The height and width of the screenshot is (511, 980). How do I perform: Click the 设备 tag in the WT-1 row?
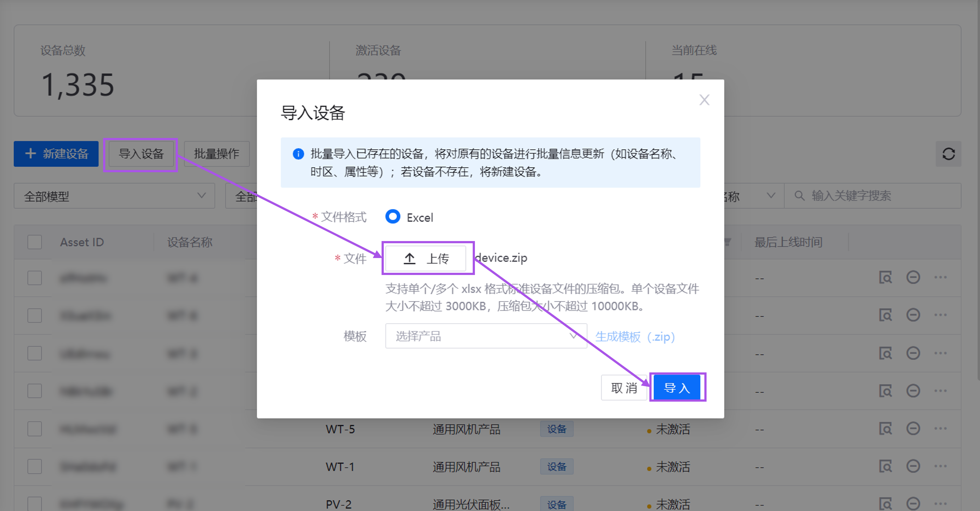pyautogui.click(x=557, y=466)
